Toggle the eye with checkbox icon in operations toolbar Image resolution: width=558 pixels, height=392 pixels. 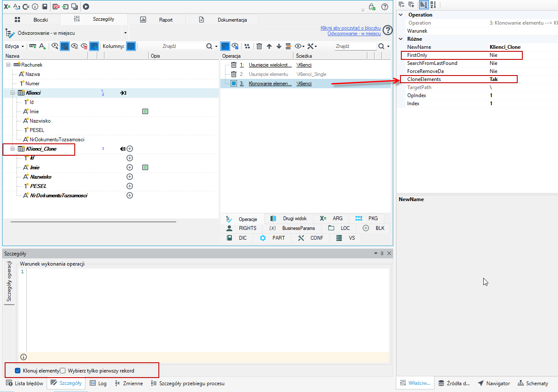pyautogui.click(x=235, y=46)
